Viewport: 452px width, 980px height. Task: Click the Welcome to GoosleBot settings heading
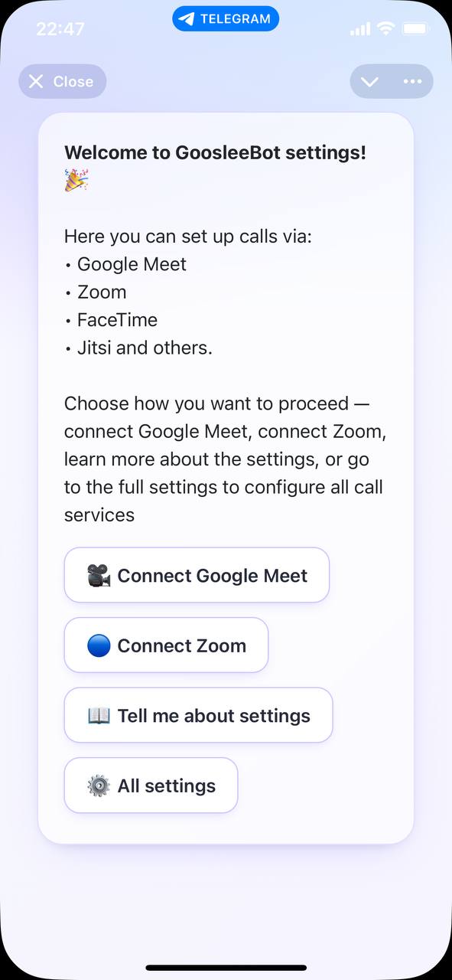pyautogui.click(x=215, y=152)
